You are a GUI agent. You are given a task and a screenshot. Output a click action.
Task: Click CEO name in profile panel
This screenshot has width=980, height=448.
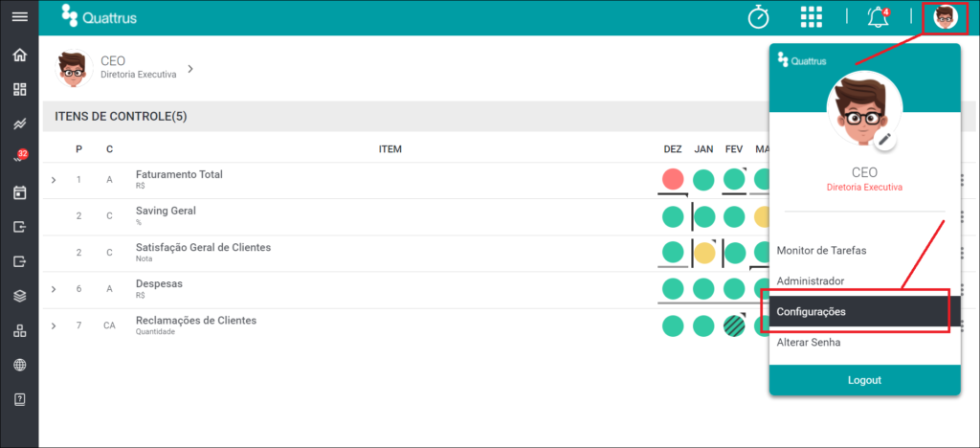click(864, 172)
